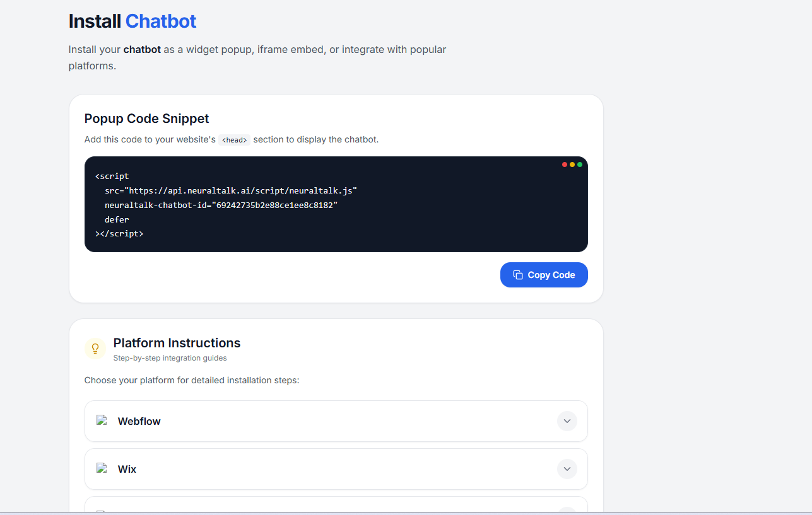The image size is (812, 515).
Task: Click the green dot on the code window
Action: pyautogui.click(x=580, y=164)
